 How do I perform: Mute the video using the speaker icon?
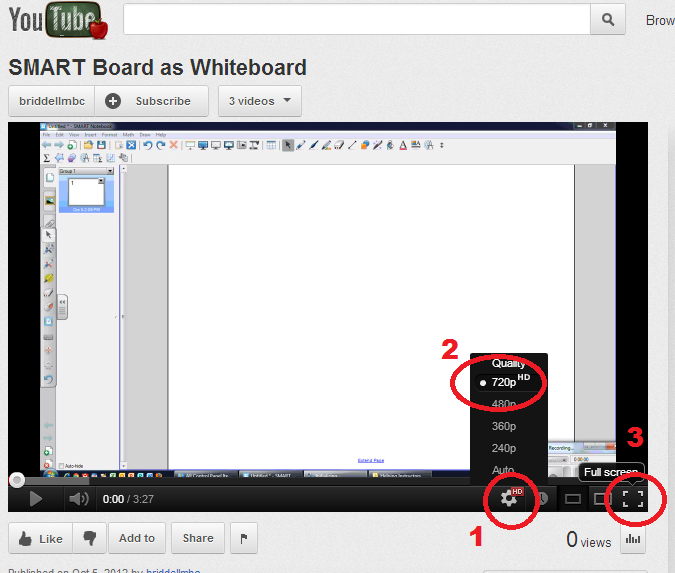[79, 499]
